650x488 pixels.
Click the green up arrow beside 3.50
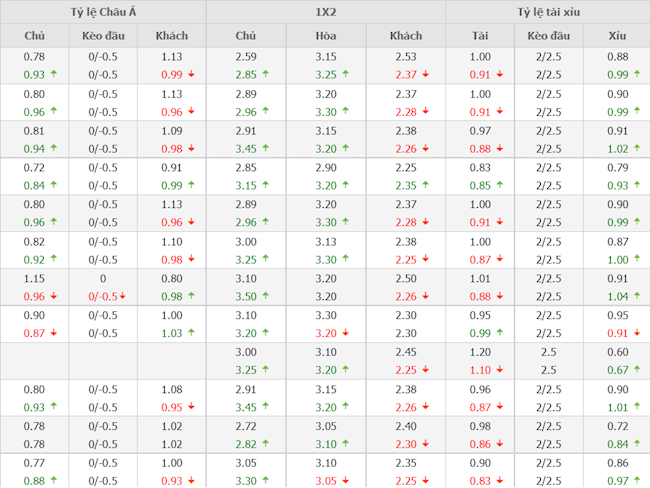268,296
